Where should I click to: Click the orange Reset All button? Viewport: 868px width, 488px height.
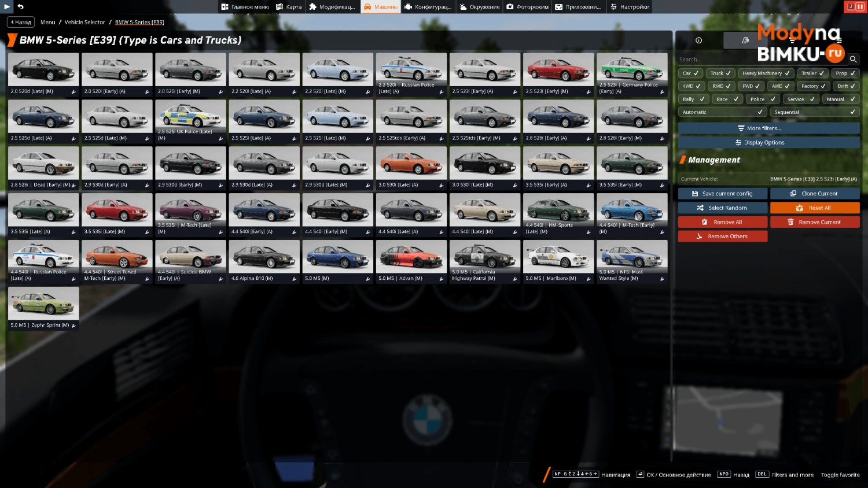tap(815, 208)
